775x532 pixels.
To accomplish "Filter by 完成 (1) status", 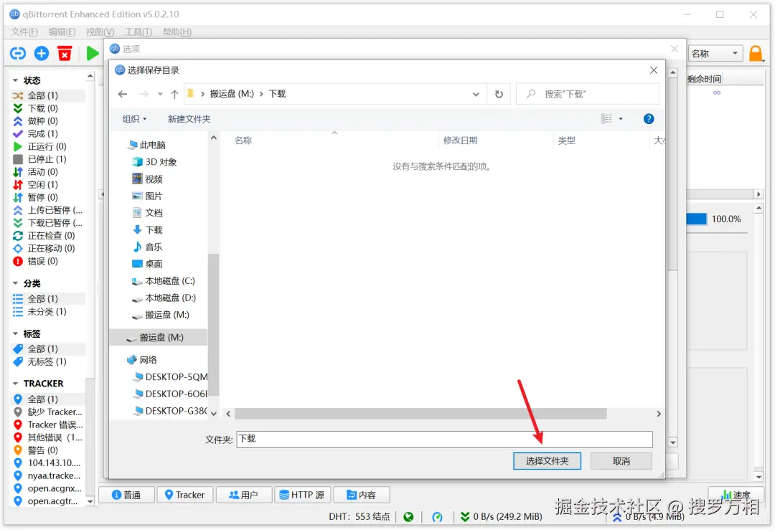I will point(42,134).
